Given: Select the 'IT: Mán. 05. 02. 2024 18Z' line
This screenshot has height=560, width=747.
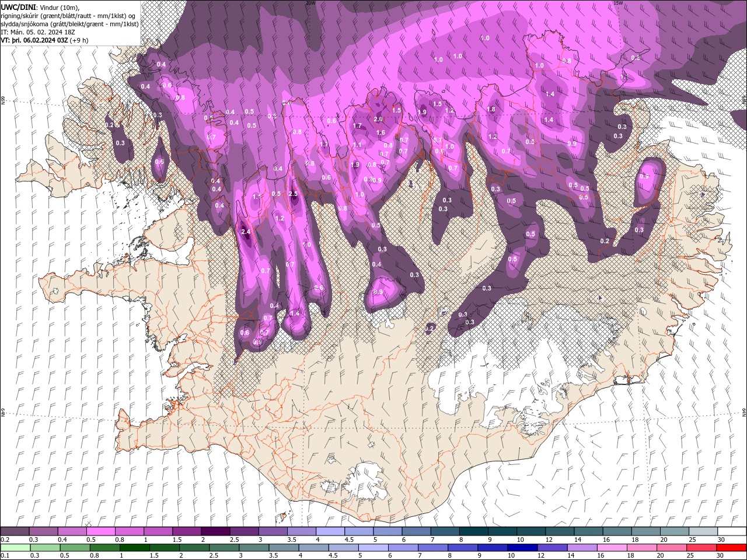Looking at the screenshot, I should (x=37, y=32).
